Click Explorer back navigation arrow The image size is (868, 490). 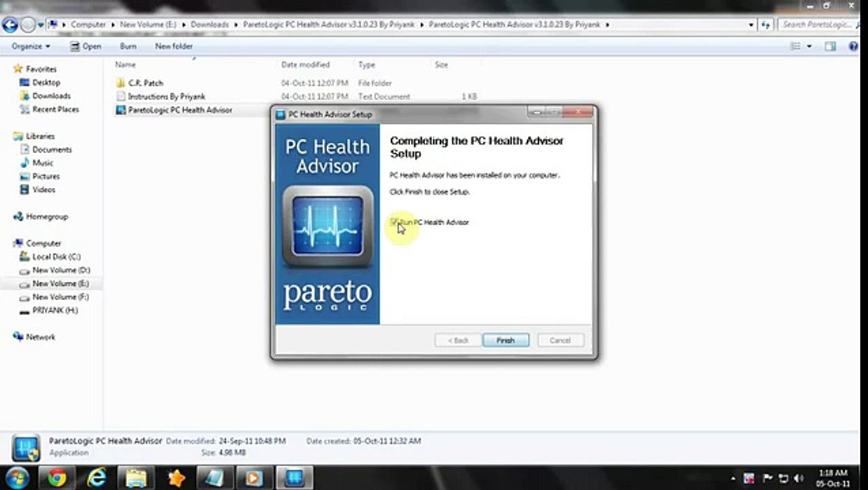point(10,25)
